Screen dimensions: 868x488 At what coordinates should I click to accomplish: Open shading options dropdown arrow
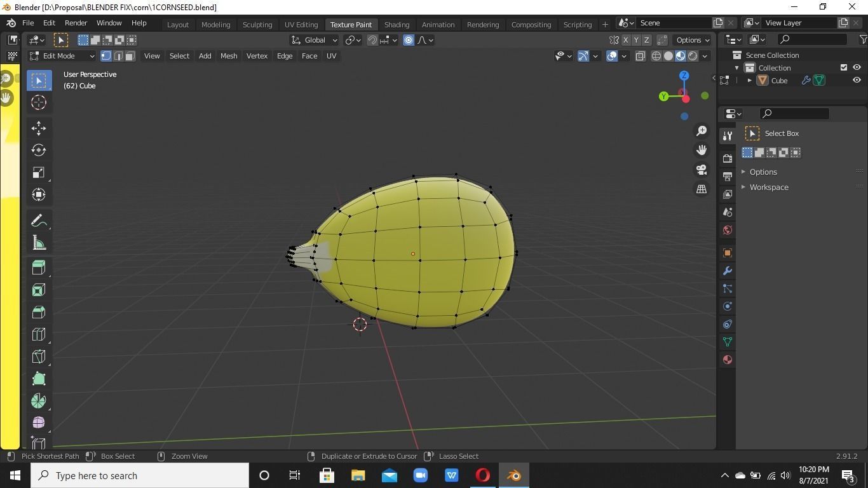coord(705,56)
